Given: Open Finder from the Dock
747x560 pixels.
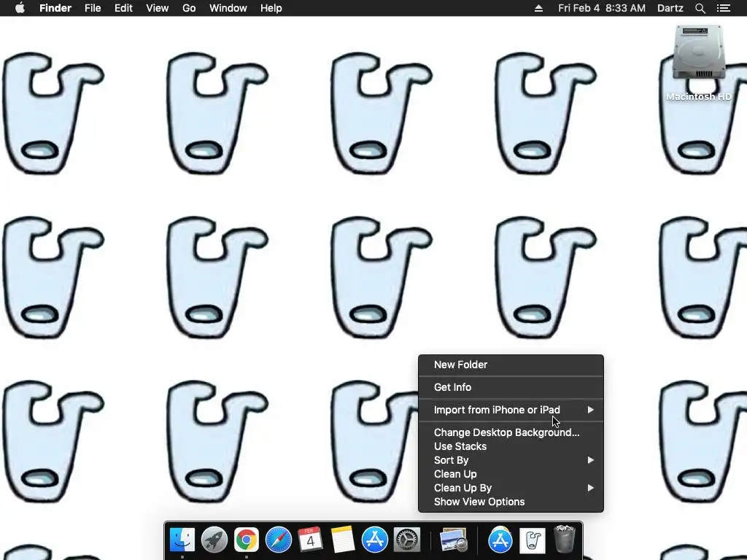Looking at the screenshot, I should pos(182,540).
